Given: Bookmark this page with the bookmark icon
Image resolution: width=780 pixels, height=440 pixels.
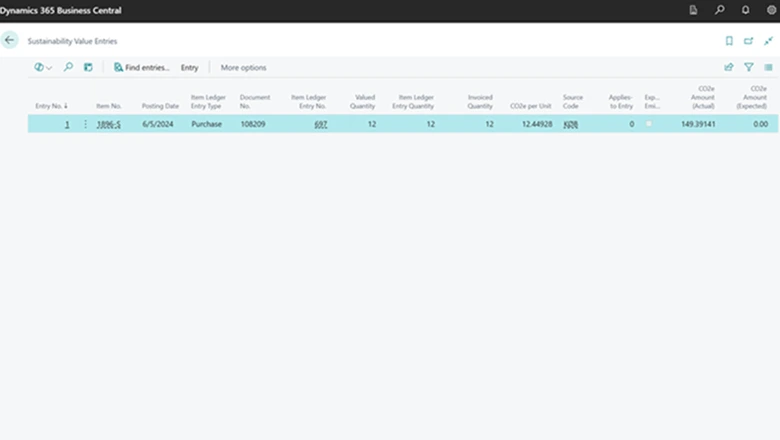Looking at the screenshot, I should pos(729,41).
